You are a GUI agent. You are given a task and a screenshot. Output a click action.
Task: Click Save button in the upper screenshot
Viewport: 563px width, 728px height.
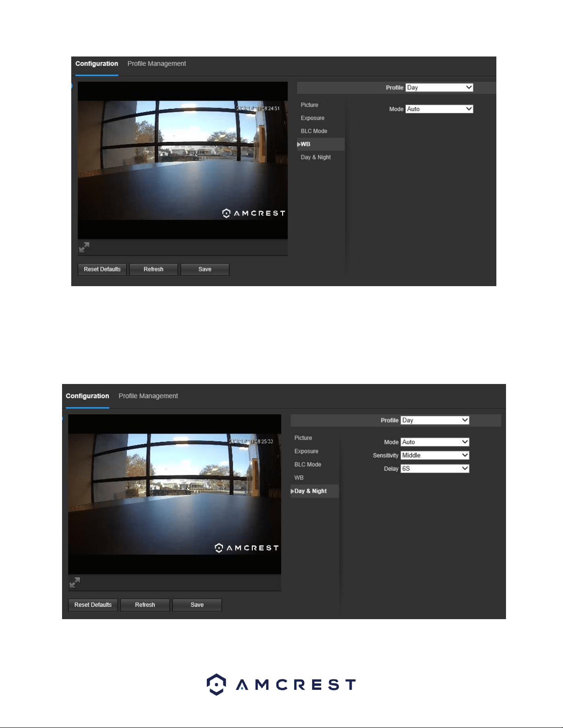205,270
